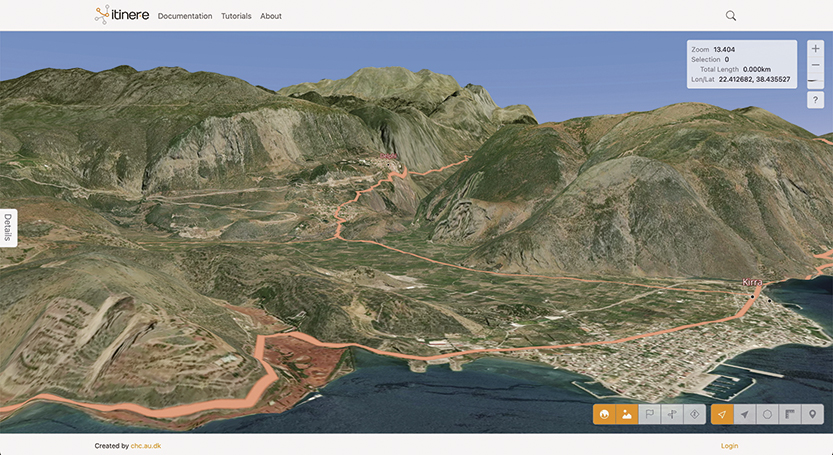The width and height of the screenshot is (833, 455).
Task: Click the Login link
Action: pos(729,446)
